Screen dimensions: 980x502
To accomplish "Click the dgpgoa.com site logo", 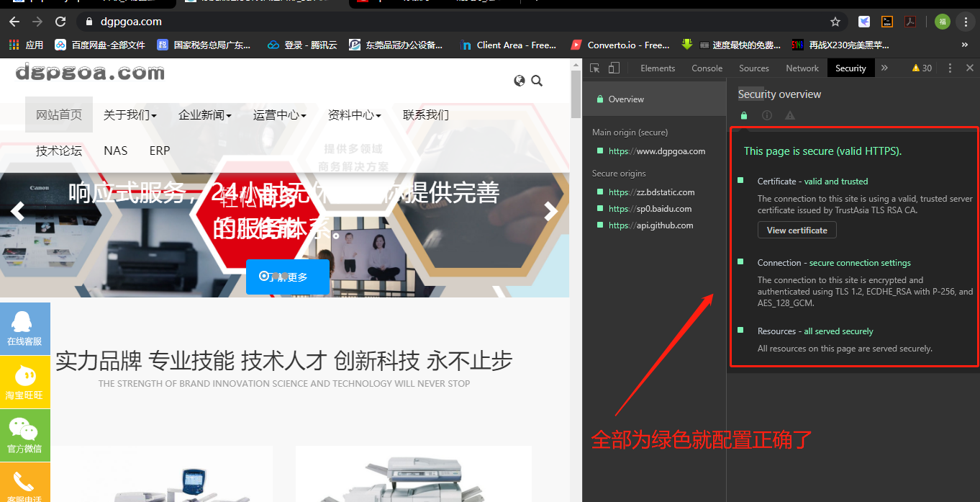I will [x=90, y=73].
